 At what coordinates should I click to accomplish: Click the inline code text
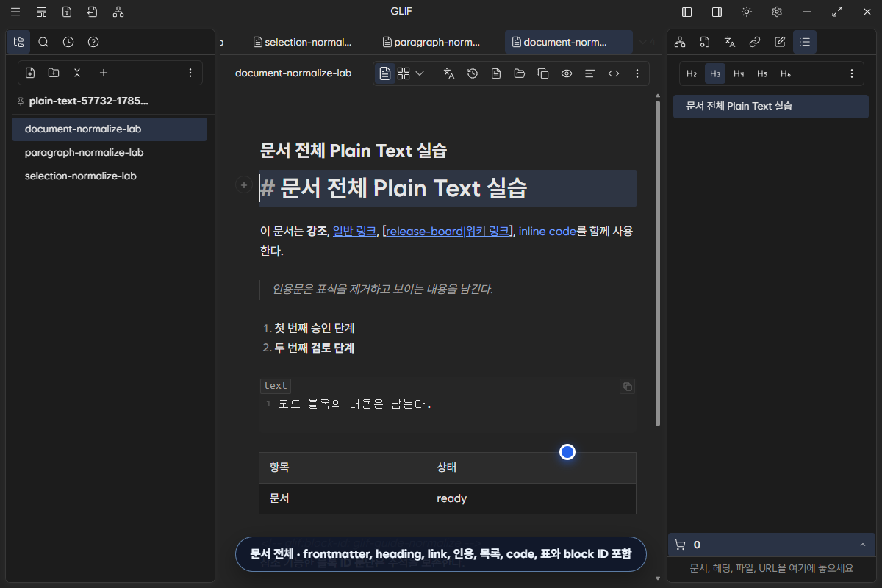pos(548,231)
